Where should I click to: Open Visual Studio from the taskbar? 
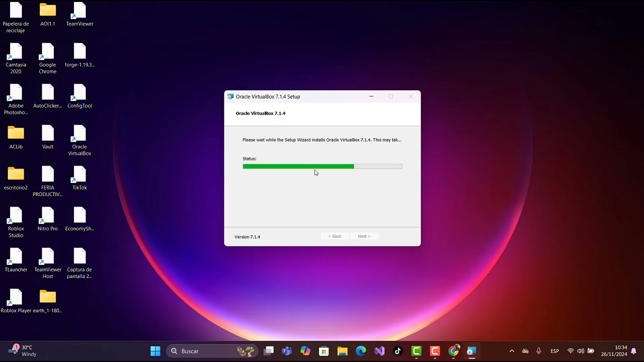click(379, 351)
